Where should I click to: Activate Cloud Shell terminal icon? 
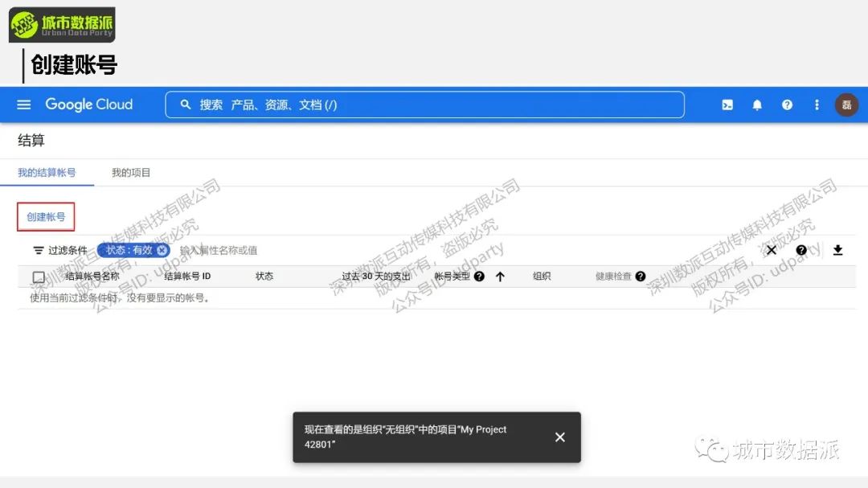point(727,105)
